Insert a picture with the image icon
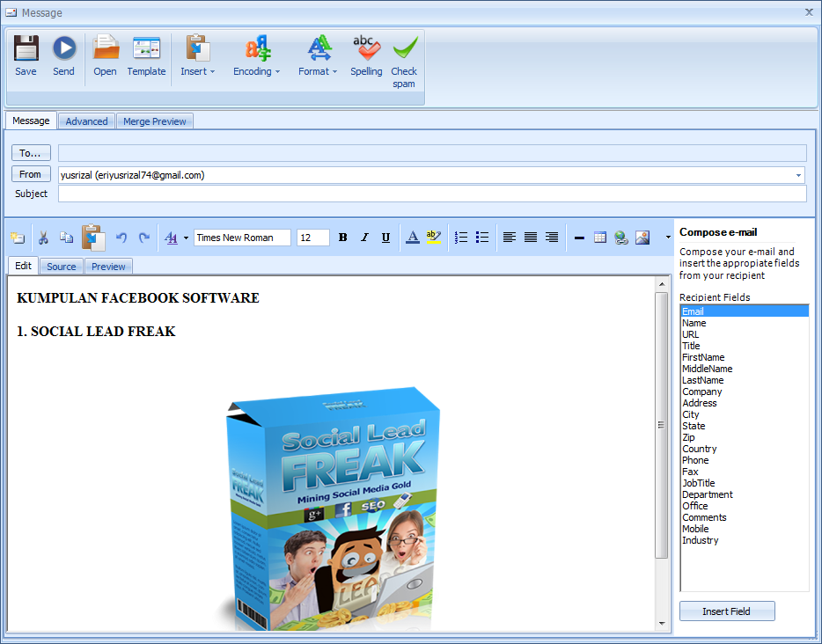 642,238
